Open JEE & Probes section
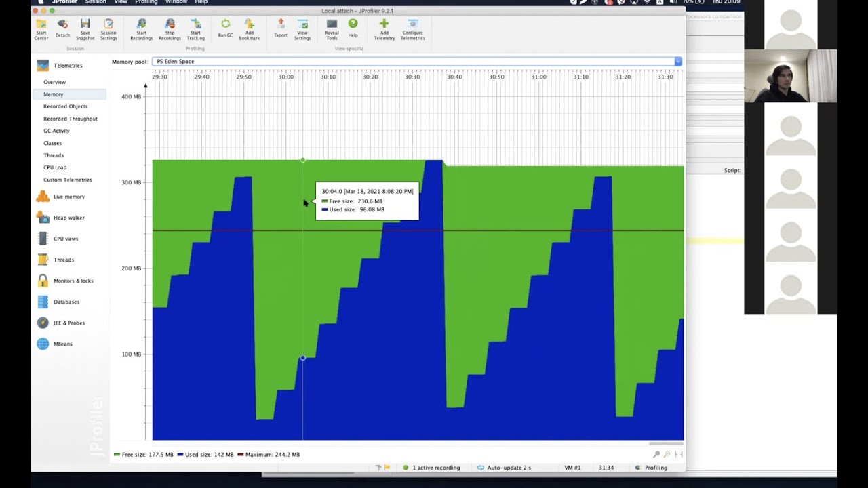Screen dimensions: 868x488 coord(61,323)
